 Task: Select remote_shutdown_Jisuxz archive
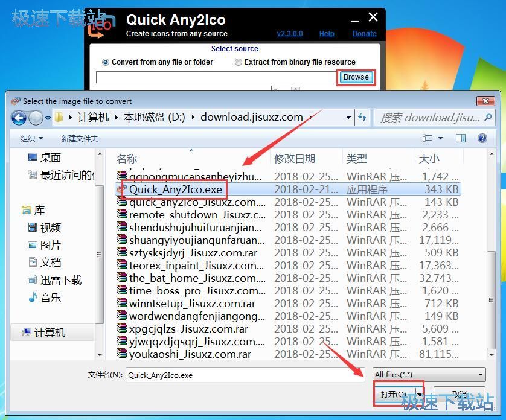coord(288,215)
